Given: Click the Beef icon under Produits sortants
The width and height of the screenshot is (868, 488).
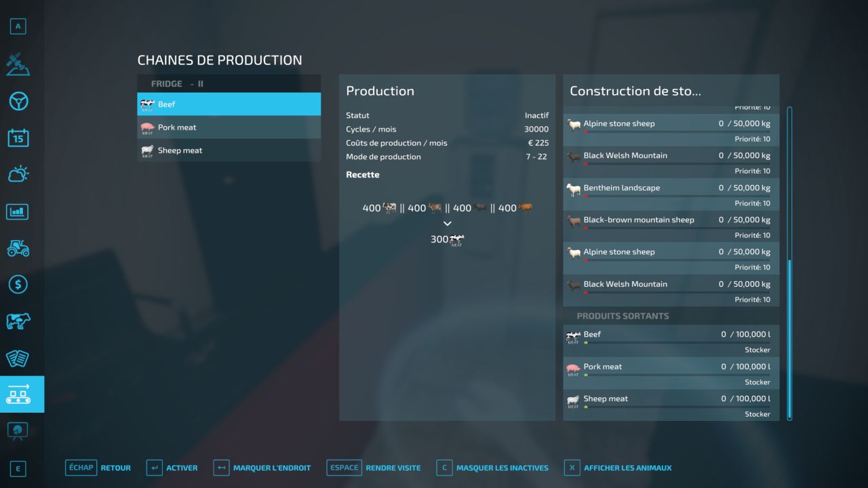Looking at the screenshot, I should [x=574, y=336].
